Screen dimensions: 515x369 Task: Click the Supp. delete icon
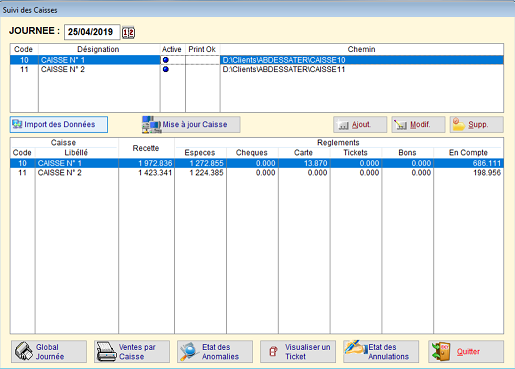(459, 124)
